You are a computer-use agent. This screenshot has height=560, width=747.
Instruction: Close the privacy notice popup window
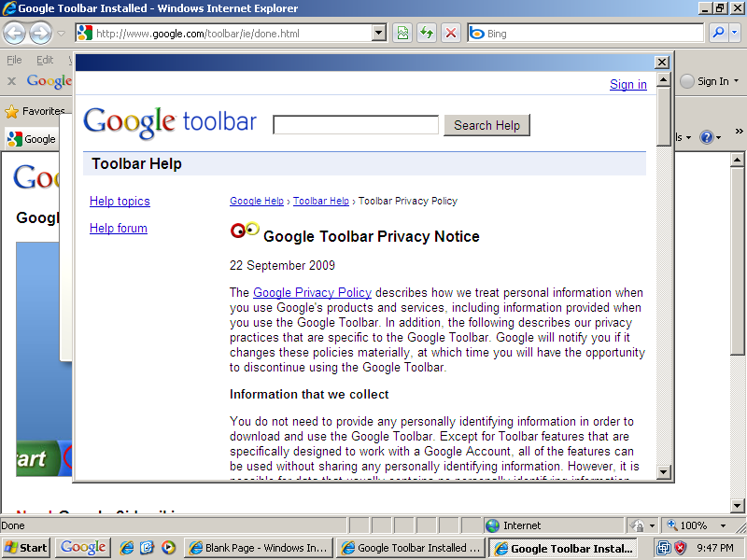[662, 63]
